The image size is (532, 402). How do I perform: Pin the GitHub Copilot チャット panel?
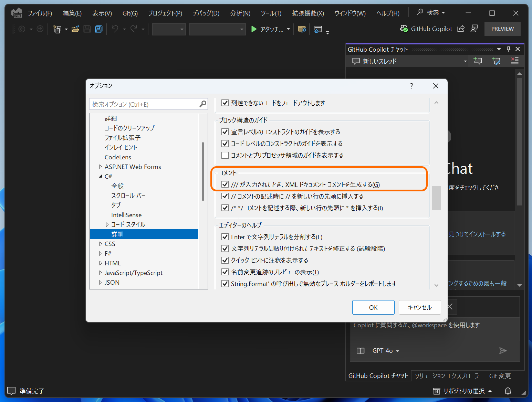pyautogui.click(x=508, y=49)
